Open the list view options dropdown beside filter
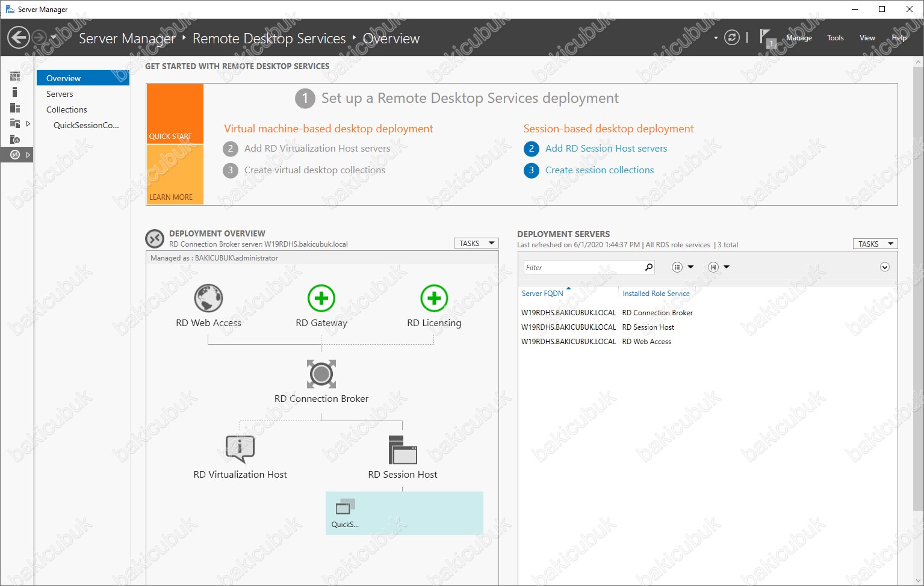This screenshot has height=586, width=924. click(x=683, y=267)
